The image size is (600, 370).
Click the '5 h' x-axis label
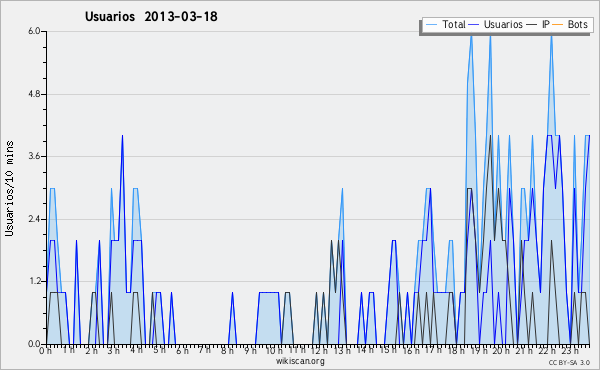pyautogui.click(x=159, y=350)
